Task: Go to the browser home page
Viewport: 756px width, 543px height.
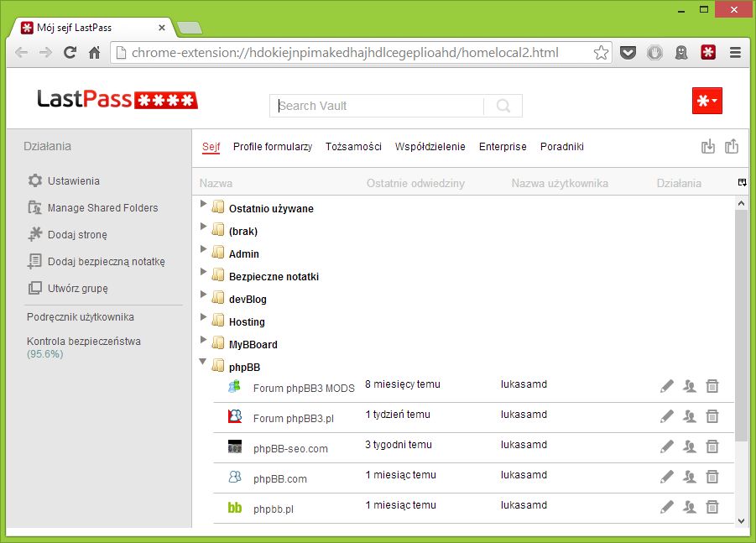Action: (95, 52)
